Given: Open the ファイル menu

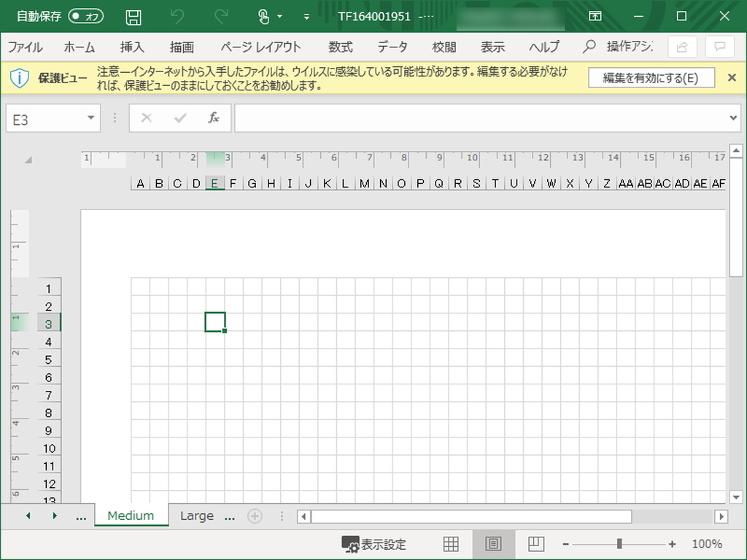Looking at the screenshot, I should coord(26,47).
